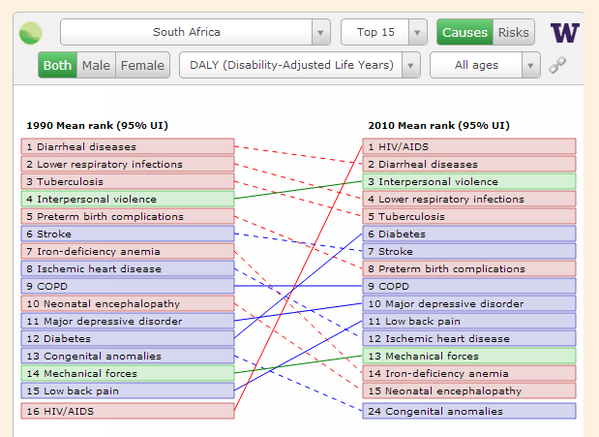This screenshot has width=599, height=437.
Task: Click 1990 rank 11 Major depressive disorder
Action: (128, 321)
